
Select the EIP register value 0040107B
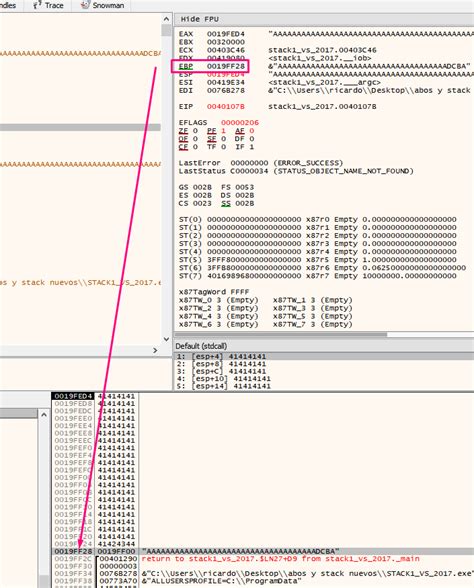pos(225,107)
